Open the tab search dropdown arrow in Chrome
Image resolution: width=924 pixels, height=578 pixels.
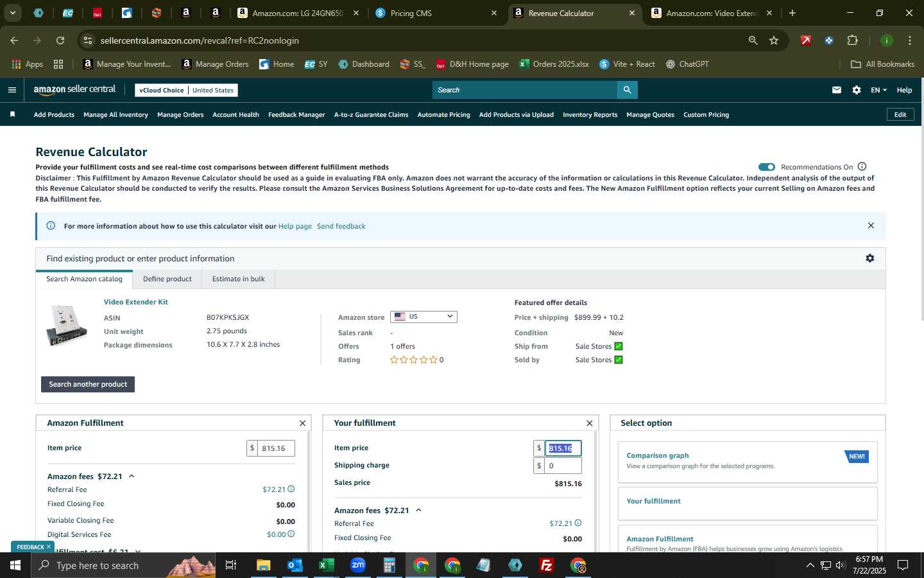click(x=12, y=13)
